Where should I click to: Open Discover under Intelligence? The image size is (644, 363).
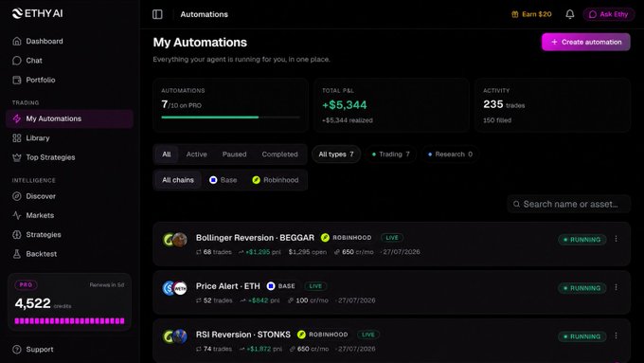click(34, 196)
